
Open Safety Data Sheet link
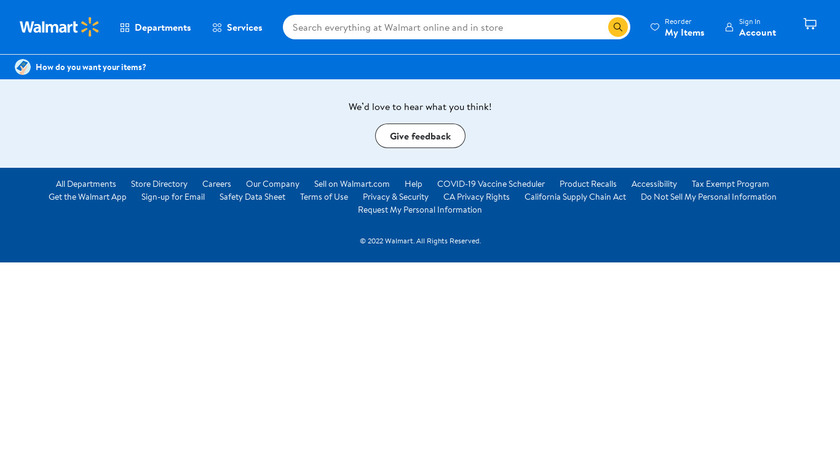click(x=252, y=197)
